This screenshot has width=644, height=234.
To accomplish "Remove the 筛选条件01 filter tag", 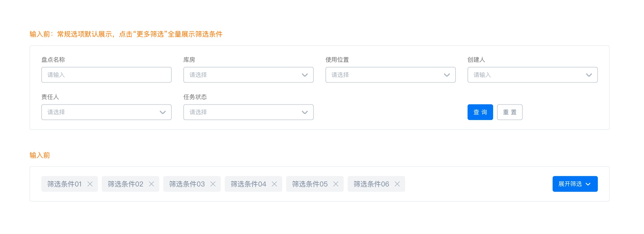I will tap(90, 184).
